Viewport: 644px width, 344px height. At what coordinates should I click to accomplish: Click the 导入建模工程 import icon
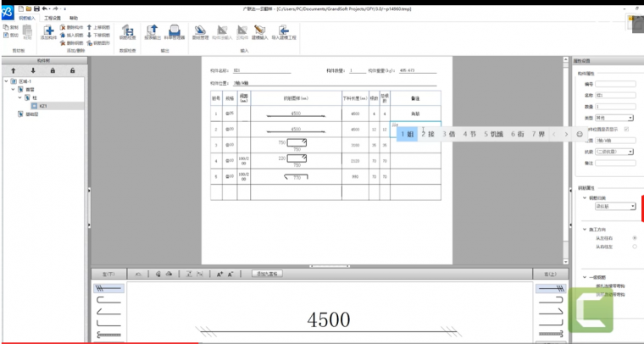coord(283,32)
